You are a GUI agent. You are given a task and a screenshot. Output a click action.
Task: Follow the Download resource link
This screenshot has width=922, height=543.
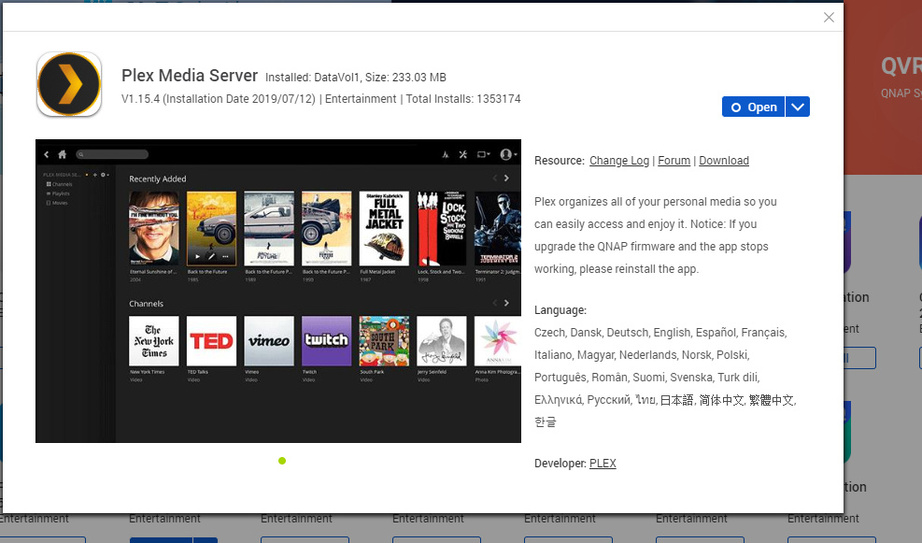724,161
